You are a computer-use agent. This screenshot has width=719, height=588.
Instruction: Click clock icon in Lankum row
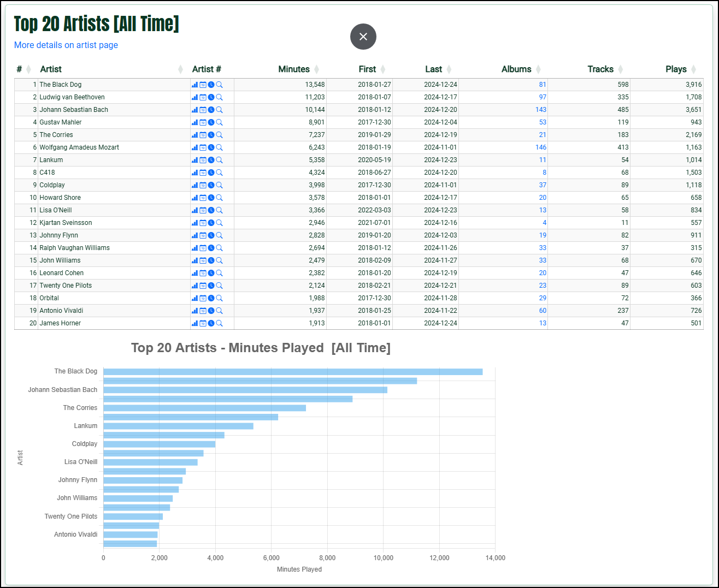tap(211, 160)
